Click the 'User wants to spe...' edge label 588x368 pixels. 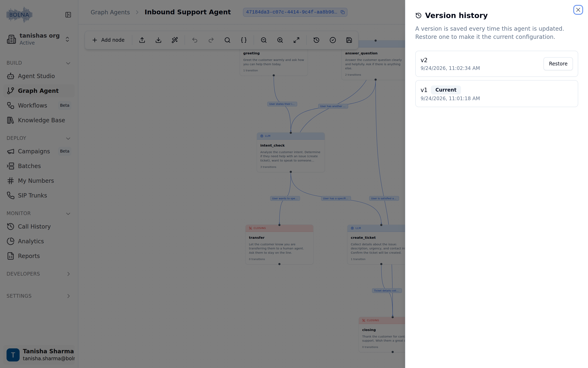[x=285, y=199]
